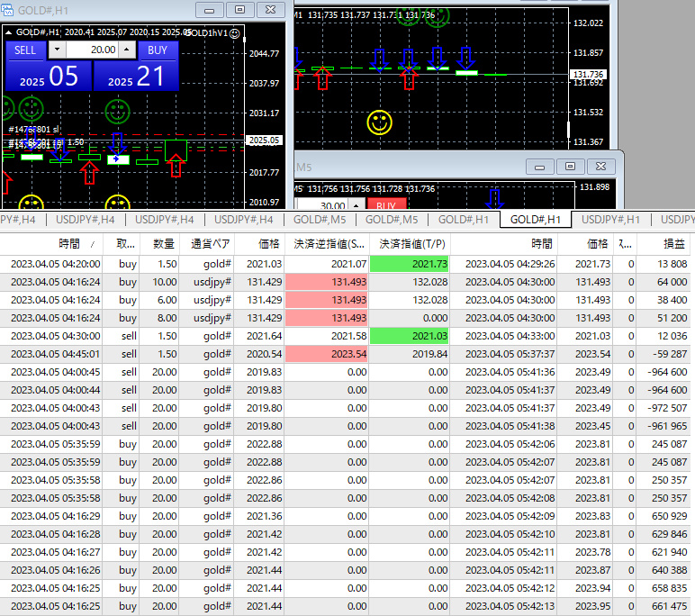Minimize the M5 chart window
Screen dimensions: 695x616
pyautogui.click(x=539, y=167)
